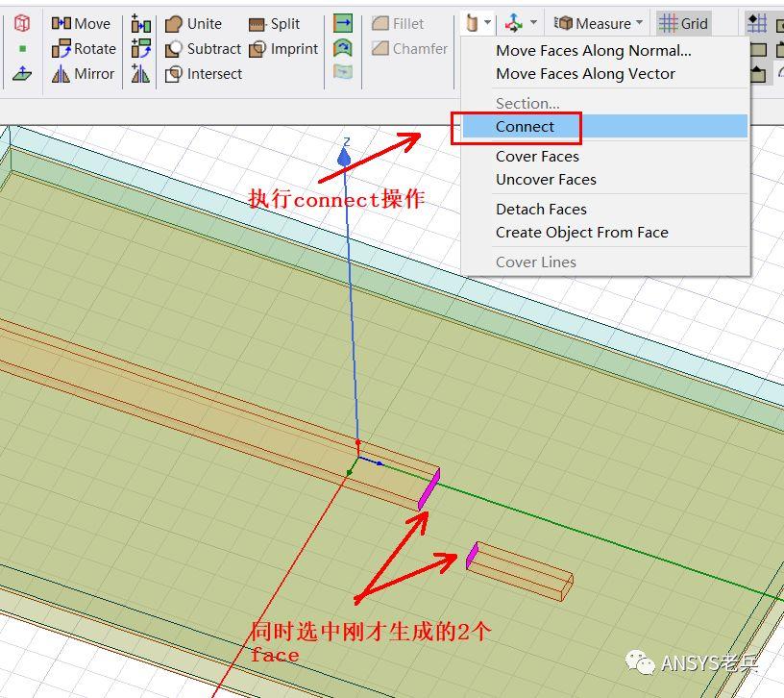Select the Rotate tool
Screen dimensions: 784x698
(84, 48)
